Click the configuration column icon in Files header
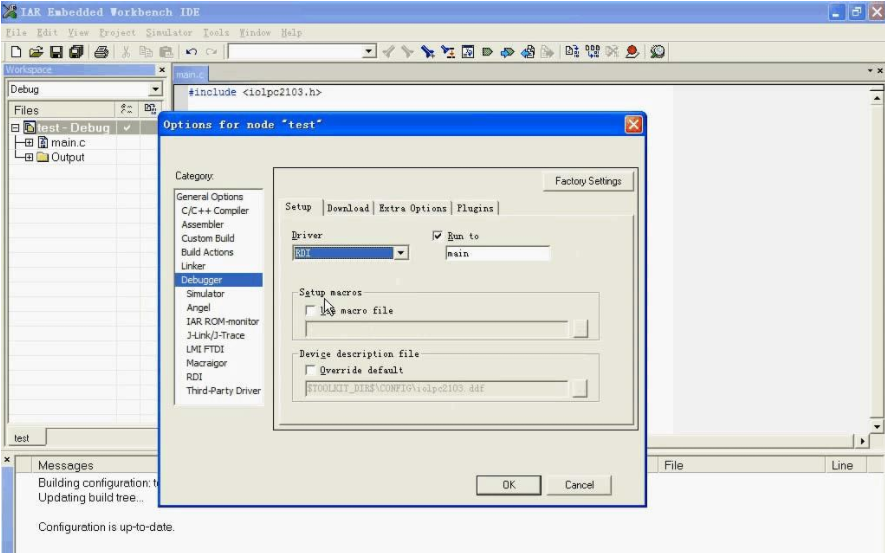Image resolution: width=885 pixels, height=553 pixels. 126,109
